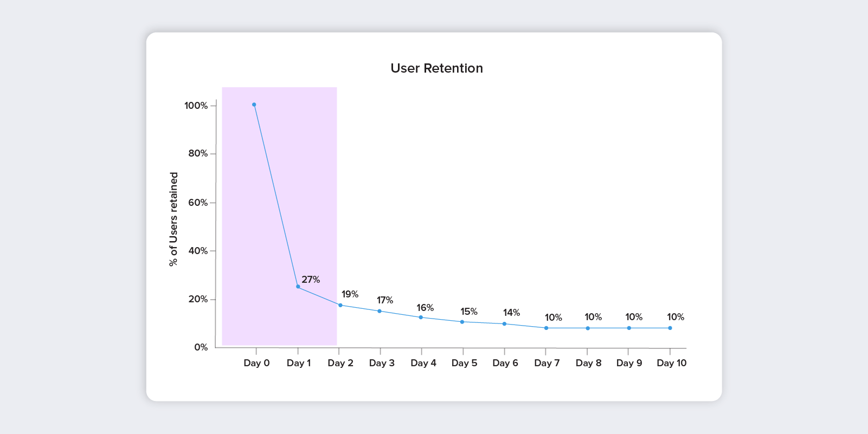Select the Day 0 axis label
Viewport: 868px width, 434px height.
tap(256, 363)
